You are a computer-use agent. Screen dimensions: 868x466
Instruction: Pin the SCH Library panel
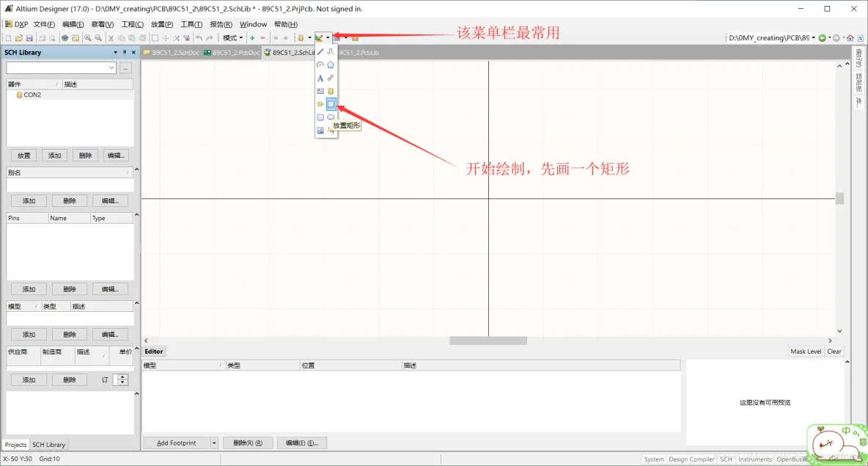125,52
